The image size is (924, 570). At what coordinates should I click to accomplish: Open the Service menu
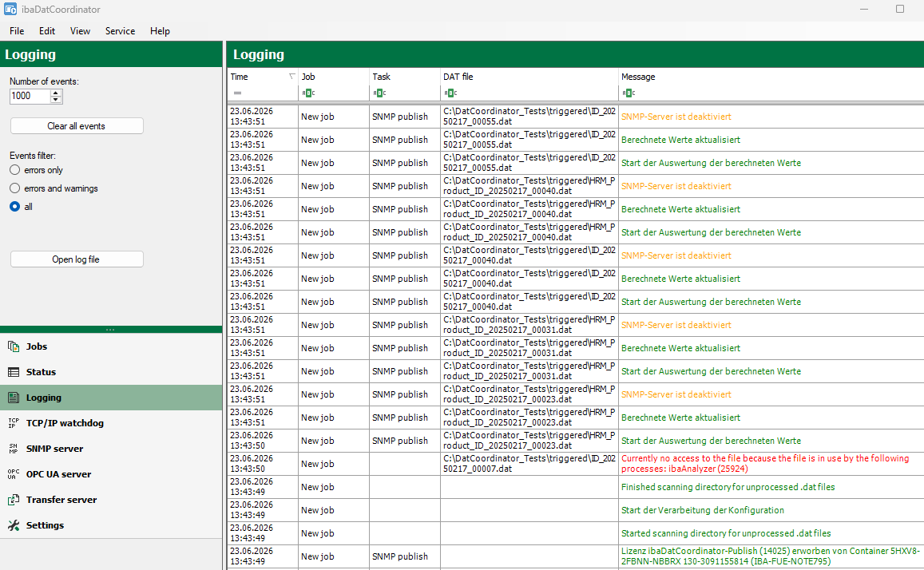pyautogui.click(x=121, y=30)
